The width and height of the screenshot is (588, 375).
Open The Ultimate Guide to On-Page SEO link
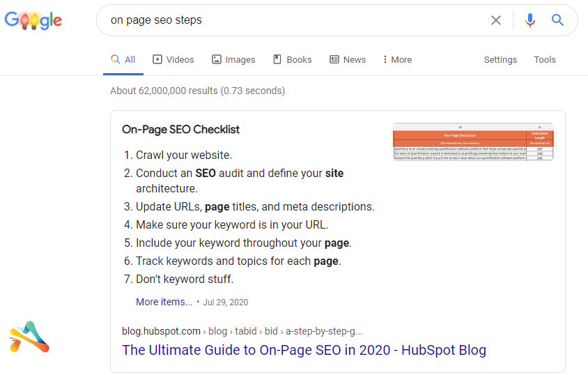[x=304, y=350]
